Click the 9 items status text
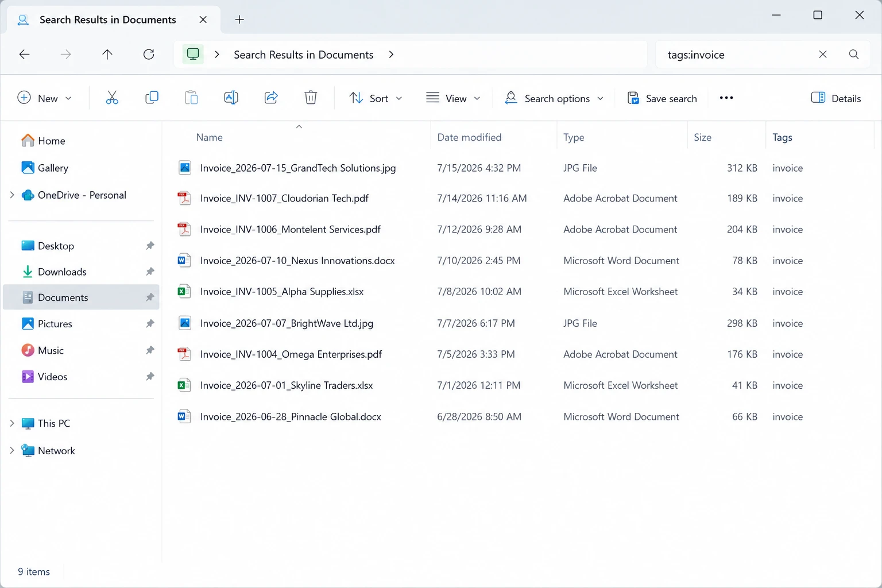 click(34, 571)
